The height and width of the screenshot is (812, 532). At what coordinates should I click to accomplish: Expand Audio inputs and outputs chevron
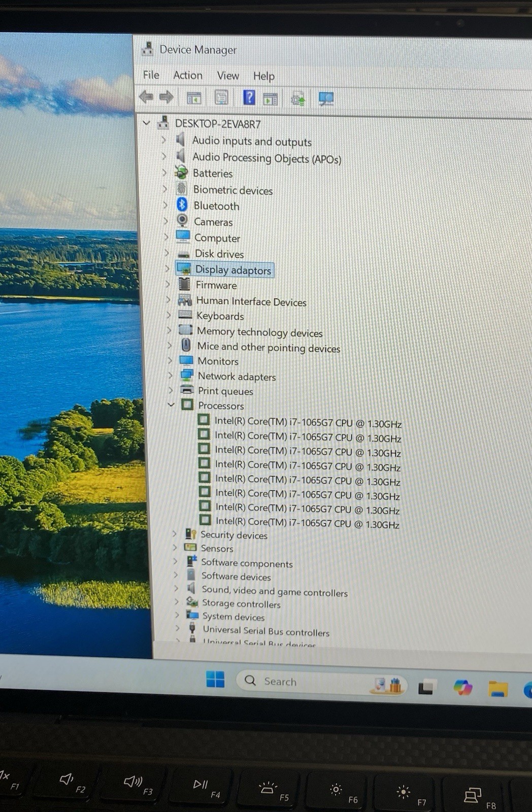(x=163, y=139)
